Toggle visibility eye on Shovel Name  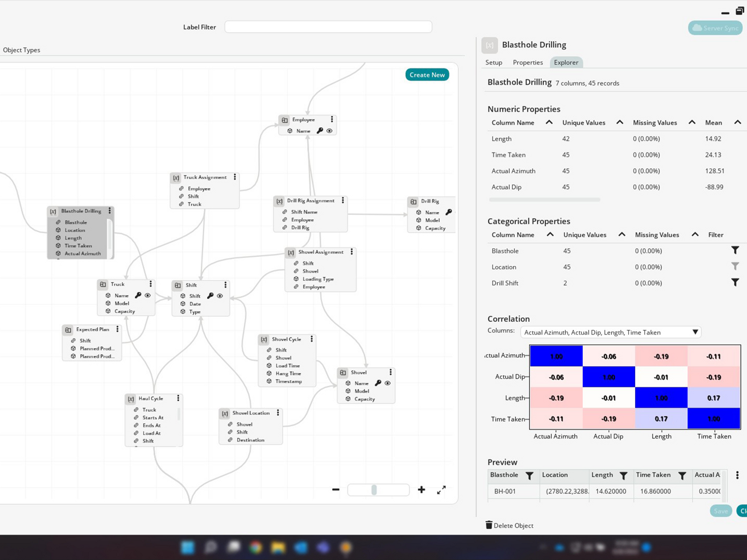(388, 383)
